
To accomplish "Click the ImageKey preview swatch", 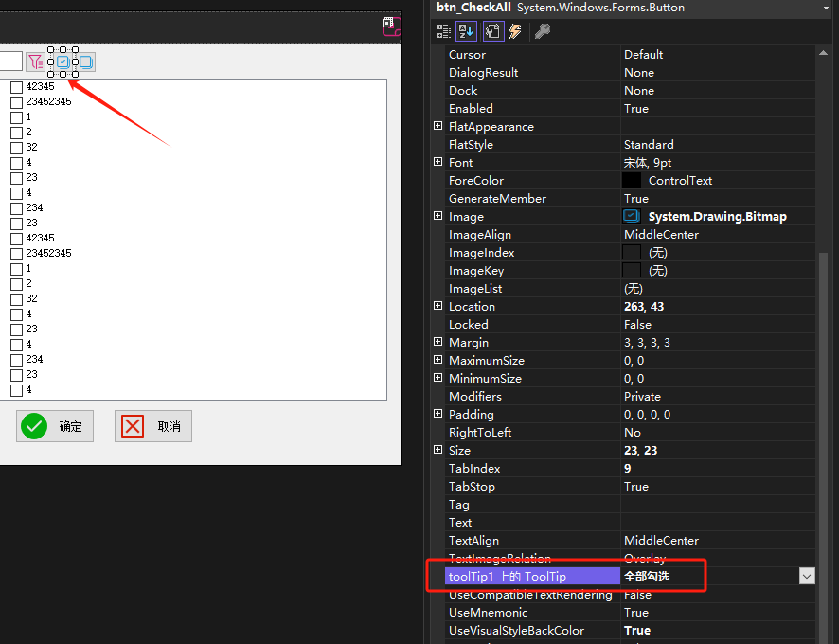I will [632, 270].
